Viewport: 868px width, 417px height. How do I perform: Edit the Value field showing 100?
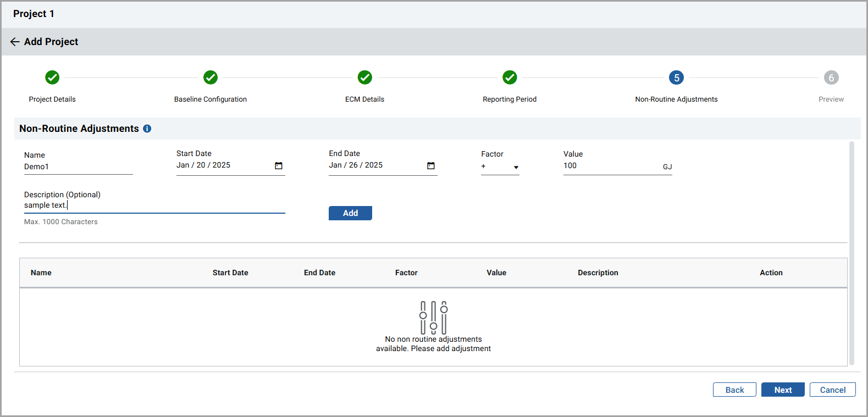pyautogui.click(x=610, y=166)
